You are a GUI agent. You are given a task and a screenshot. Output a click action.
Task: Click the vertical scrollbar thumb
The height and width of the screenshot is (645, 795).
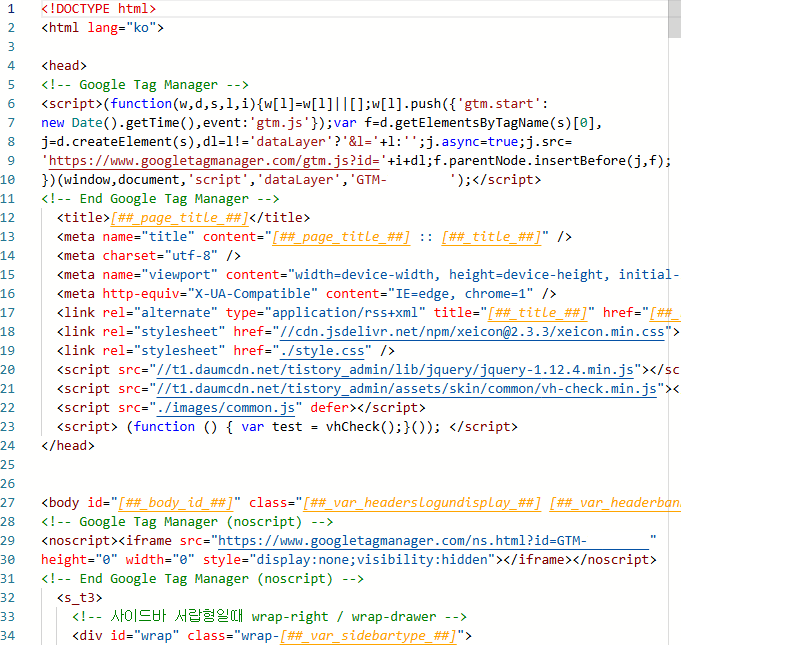click(674, 19)
